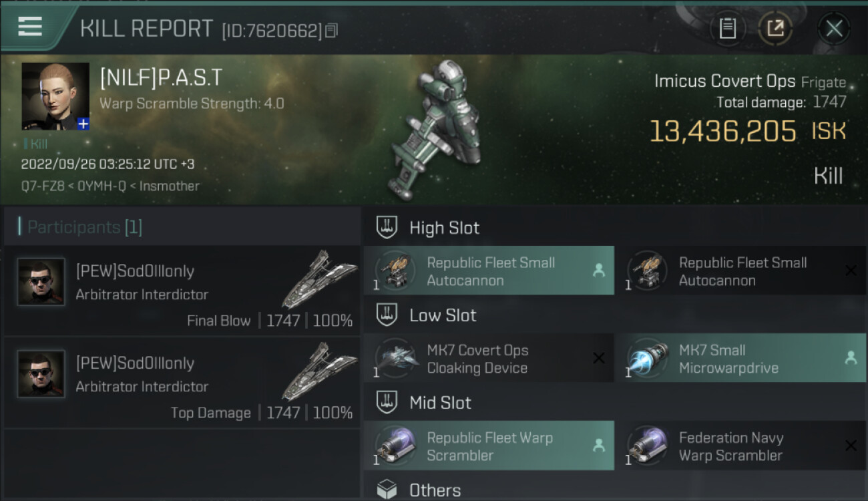
Task: Select the MK7 Covert Ops Cloaking Device
Action: coord(489,359)
